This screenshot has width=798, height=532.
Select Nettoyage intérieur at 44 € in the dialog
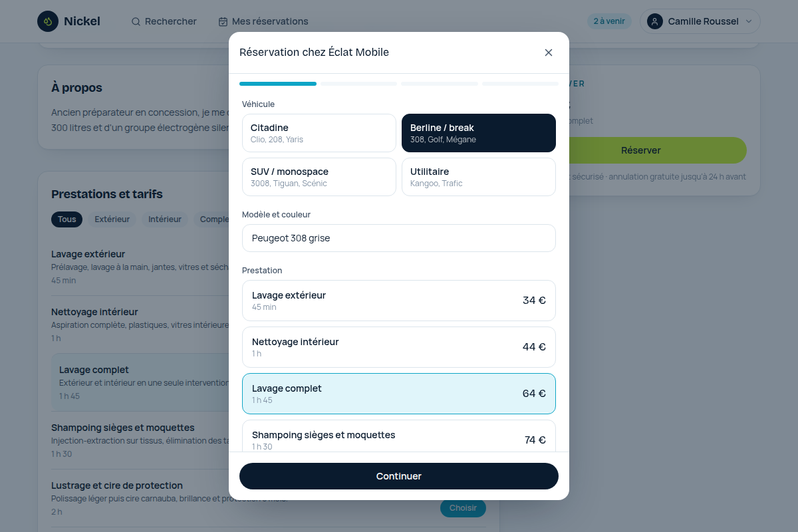pyautogui.click(x=399, y=347)
